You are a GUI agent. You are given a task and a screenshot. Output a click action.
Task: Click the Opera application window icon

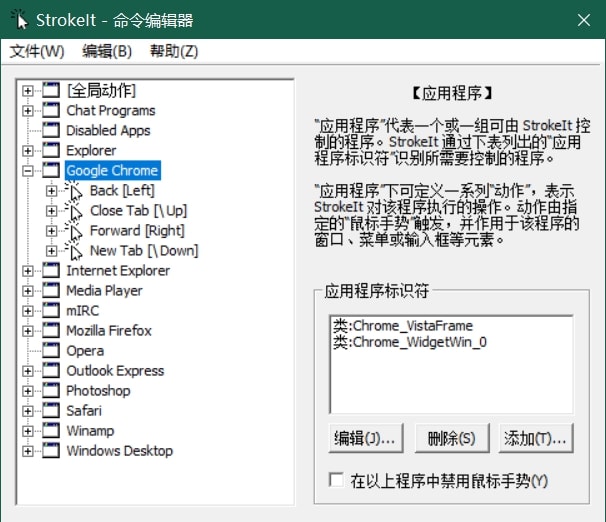coord(51,350)
